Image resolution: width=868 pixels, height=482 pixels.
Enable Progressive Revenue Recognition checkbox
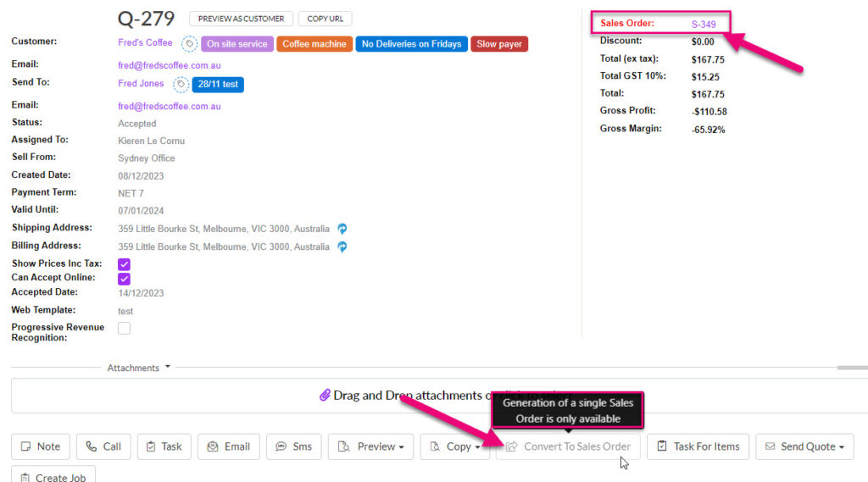coord(124,328)
